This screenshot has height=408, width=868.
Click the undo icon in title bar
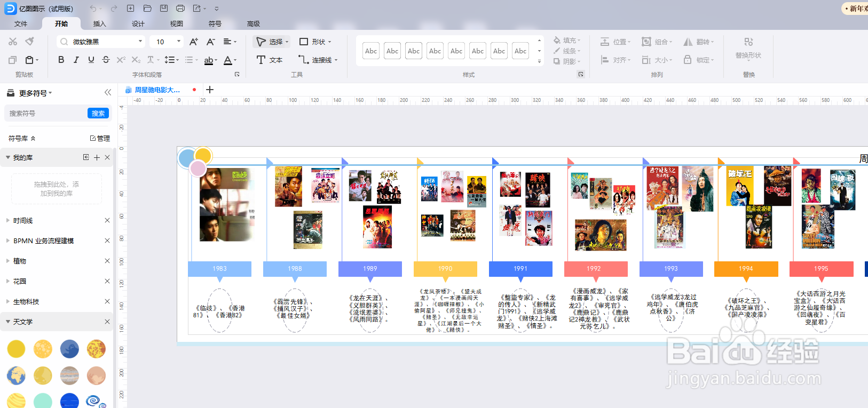tap(93, 9)
